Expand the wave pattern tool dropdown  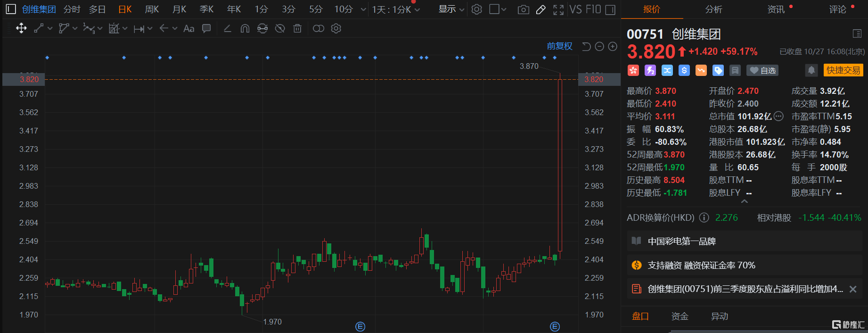(100, 29)
